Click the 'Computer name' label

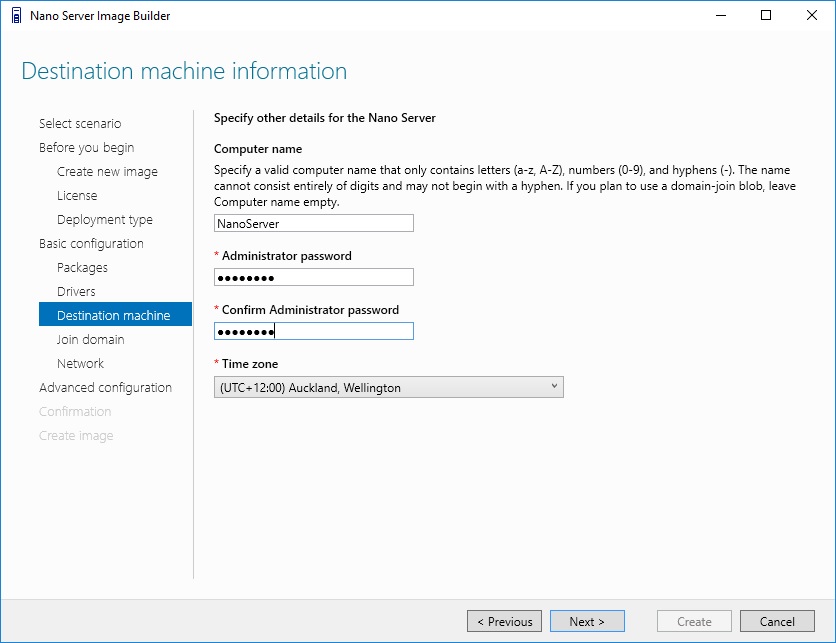pyautogui.click(x=258, y=149)
